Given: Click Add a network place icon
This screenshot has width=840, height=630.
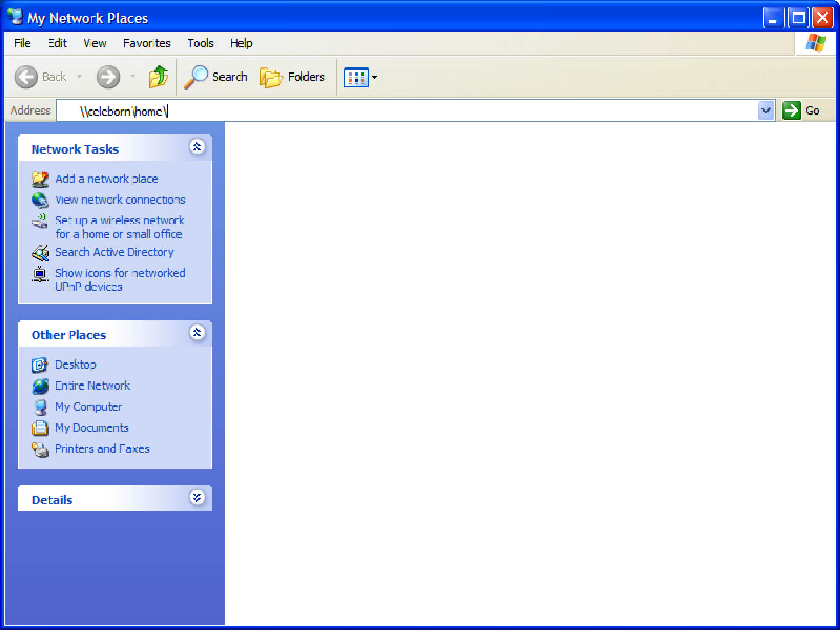Looking at the screenshot, I should tap(40, 179).
